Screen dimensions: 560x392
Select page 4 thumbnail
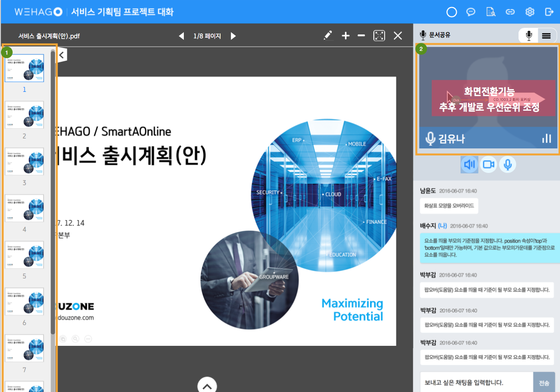coord(25,208)
